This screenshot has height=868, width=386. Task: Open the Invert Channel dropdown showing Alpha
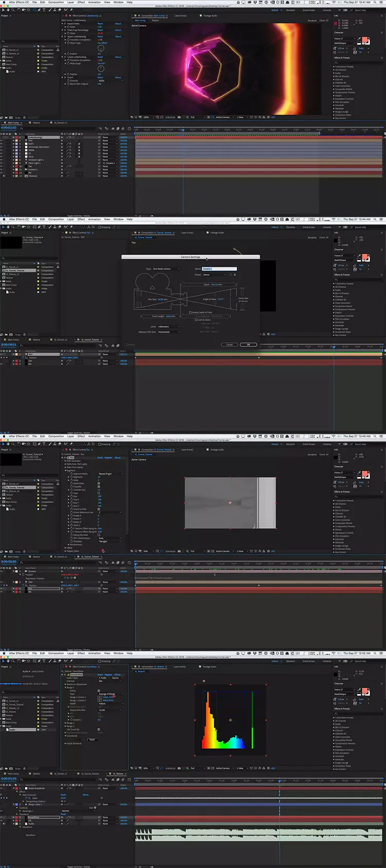coord(111,81)
